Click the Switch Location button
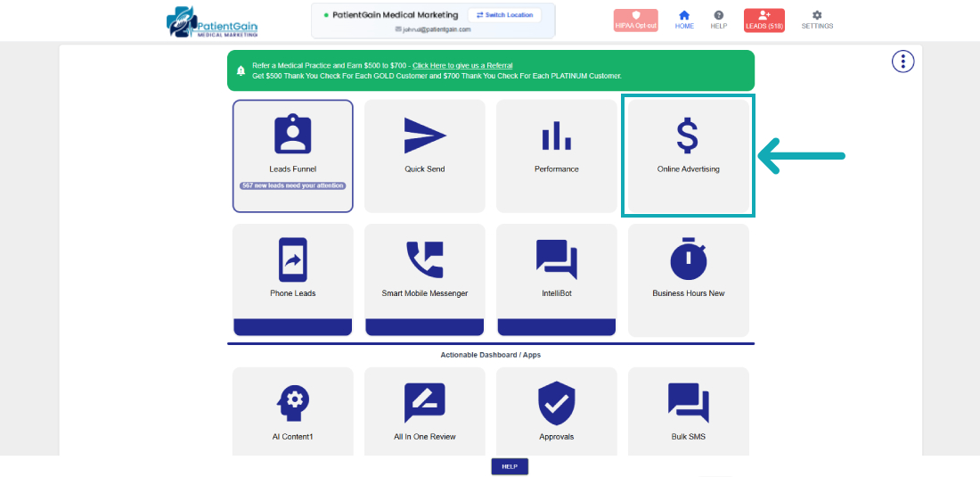The image size is (980, 477). [x=504, y=15]
